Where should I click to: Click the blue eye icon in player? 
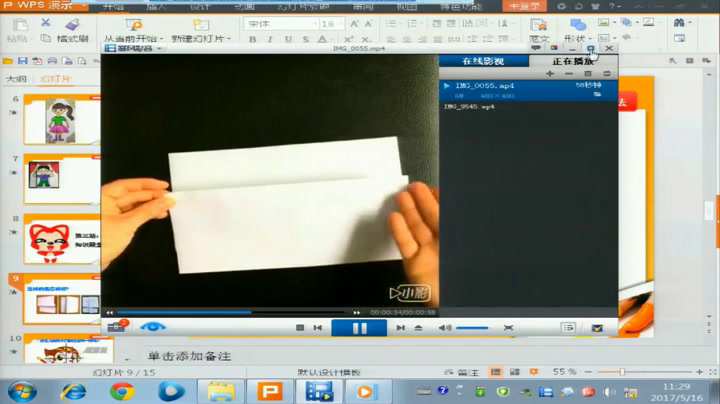[x=152, y=327]
